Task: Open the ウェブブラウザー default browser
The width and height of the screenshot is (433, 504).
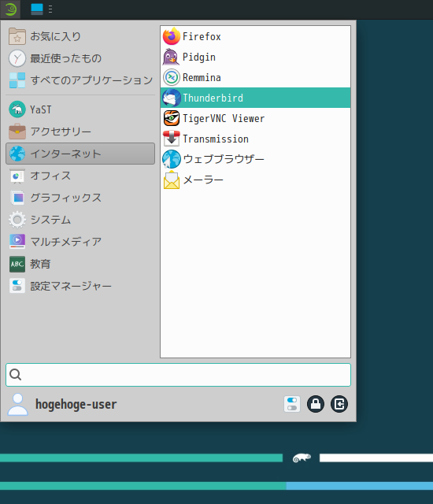Action: pyautogui.click(x=255, y=159)
